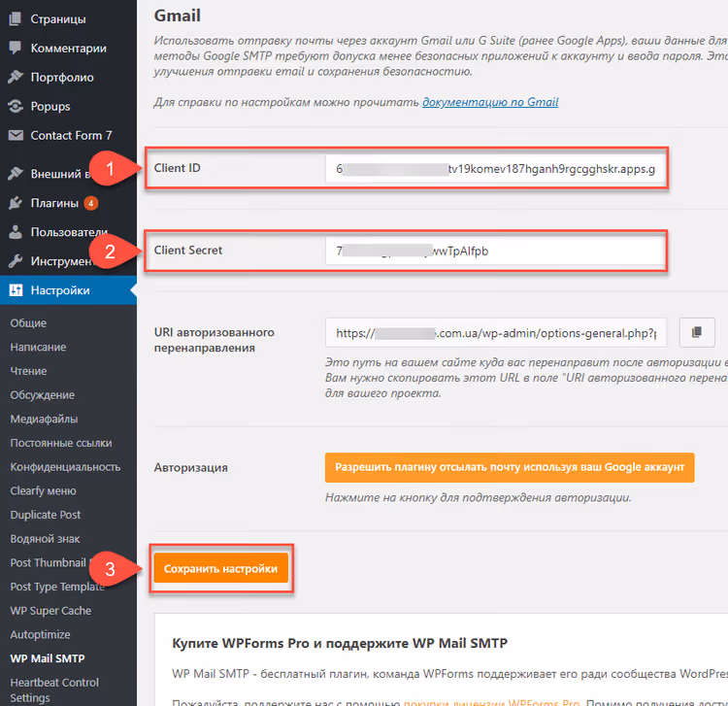Open Водяной знак settings
The image size is (728, 706).
[x=45, y=539]
